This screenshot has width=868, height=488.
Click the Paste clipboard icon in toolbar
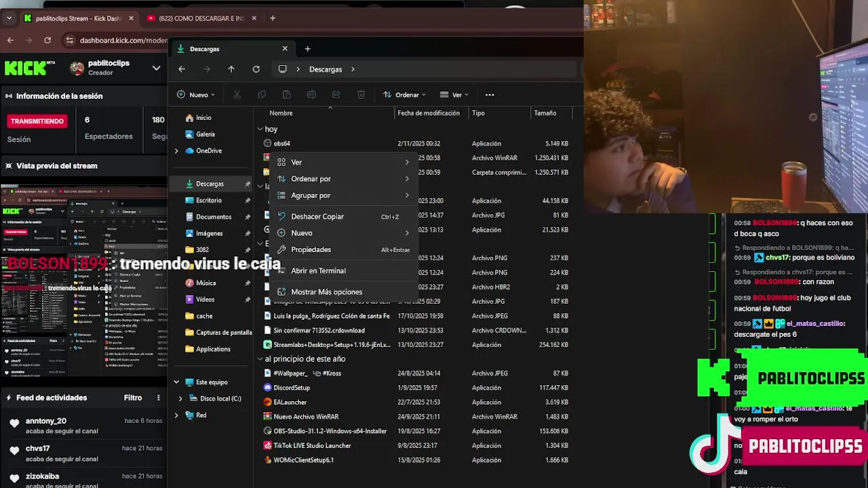pos(287,95)
